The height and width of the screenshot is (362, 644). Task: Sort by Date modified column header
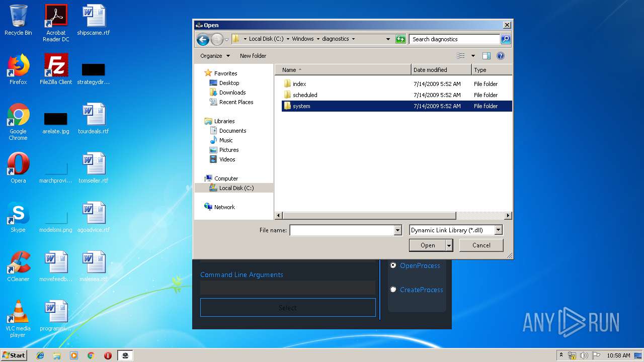pos(441,70)
